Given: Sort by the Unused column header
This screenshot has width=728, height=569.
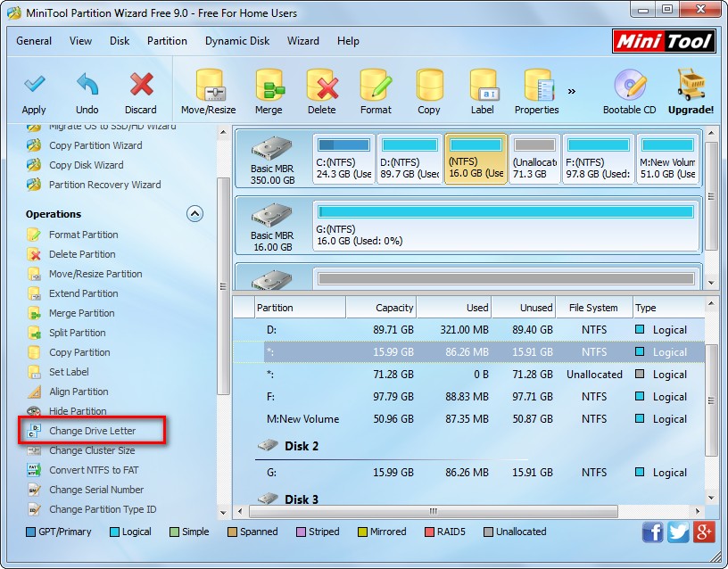Looking at the screenshot, I should pos(524,308).
